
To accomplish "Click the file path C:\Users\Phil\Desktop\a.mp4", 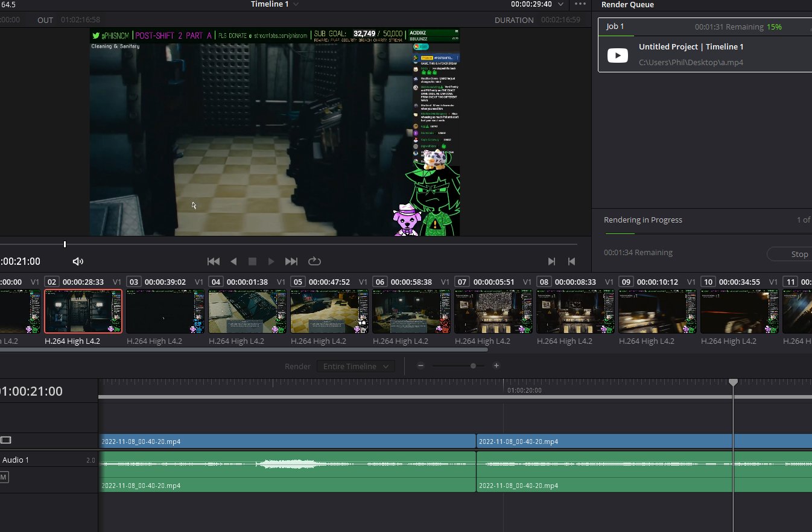I will [x=691, y=62].
